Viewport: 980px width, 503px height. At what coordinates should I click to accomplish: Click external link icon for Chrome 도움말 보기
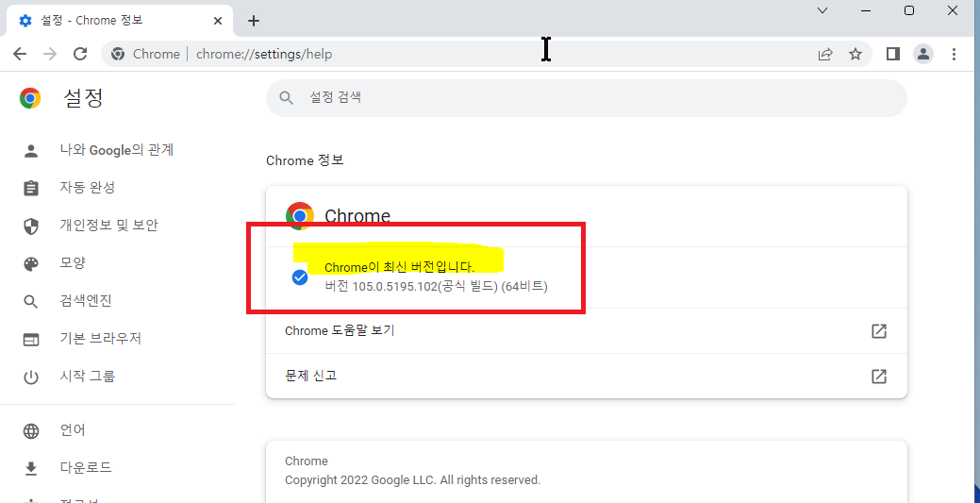879,331
